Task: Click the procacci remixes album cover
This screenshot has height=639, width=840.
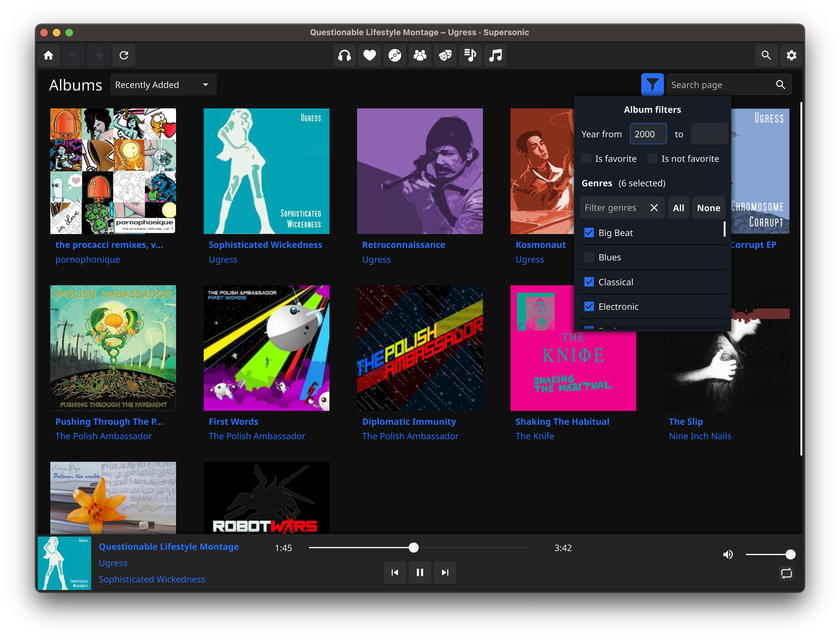Action: (x=113, y=171)
